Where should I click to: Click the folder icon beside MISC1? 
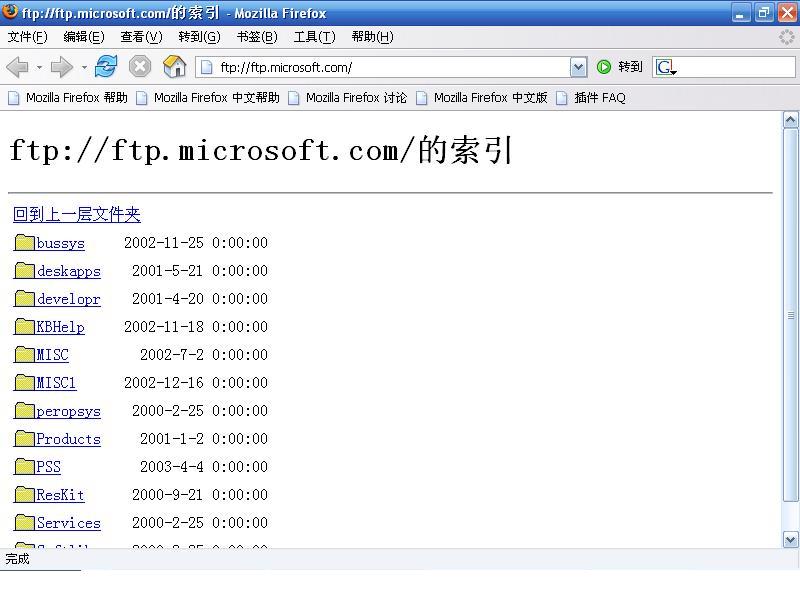[24, 382]
